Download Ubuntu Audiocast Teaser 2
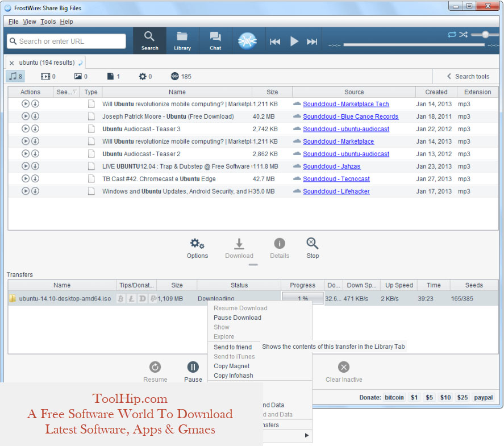 point(35,154)
